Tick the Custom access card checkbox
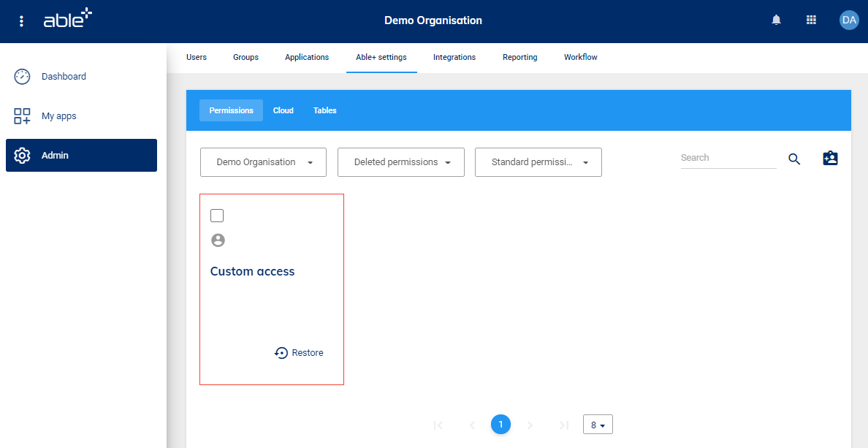This screenshot has height=448, width=868. coord(217,216)
